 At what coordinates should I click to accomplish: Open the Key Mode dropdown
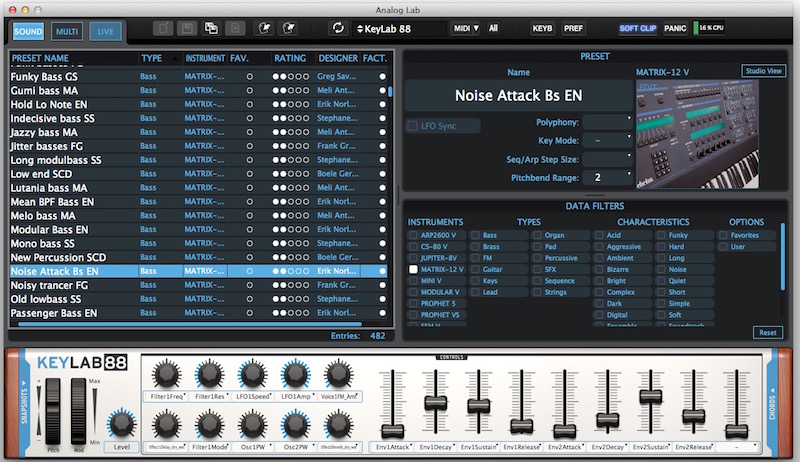[x=608, y=140]
